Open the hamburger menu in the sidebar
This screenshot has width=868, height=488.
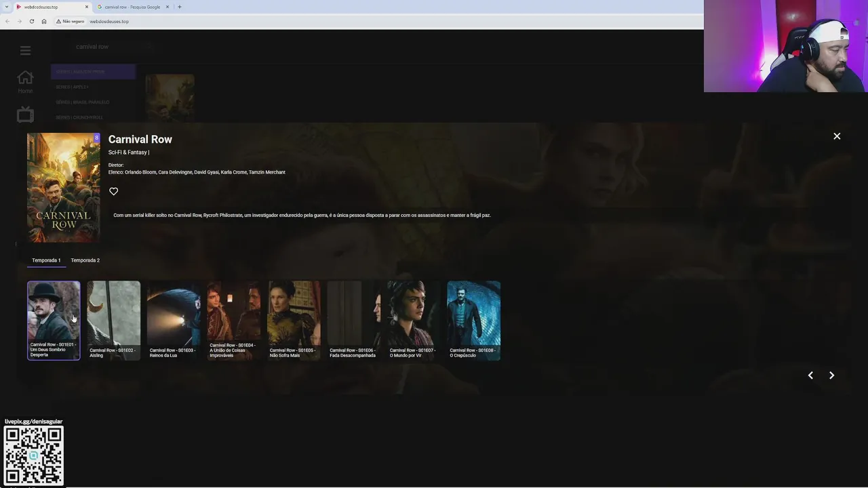pyautogui.click(x=25, y=50)
